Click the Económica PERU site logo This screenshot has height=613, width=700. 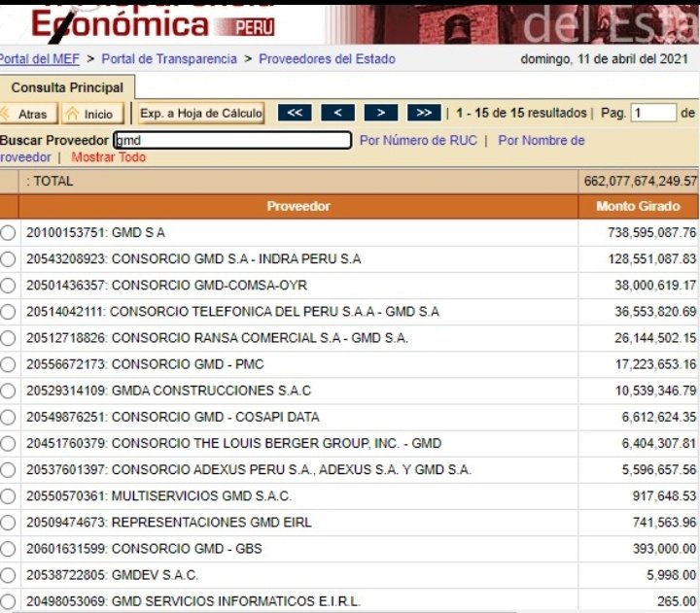[153, 23]
